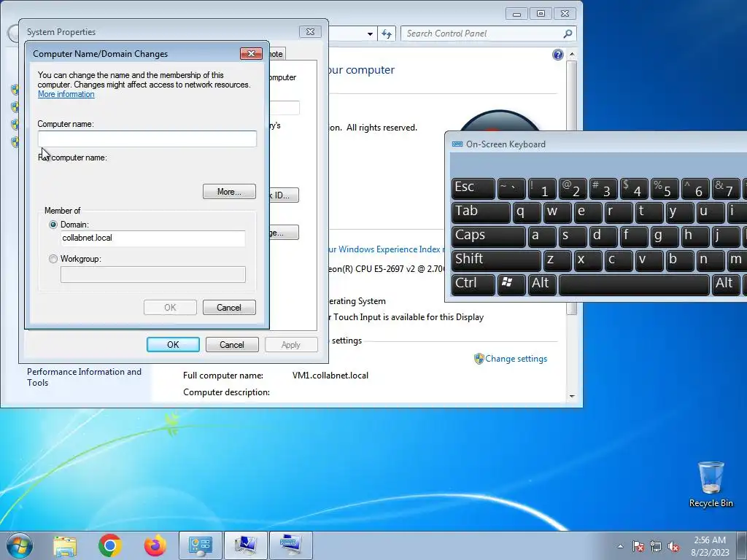Click the a key on On-Screen Keyboard
The height and width of the screenshot is (560, 747).
coord(542,236)
